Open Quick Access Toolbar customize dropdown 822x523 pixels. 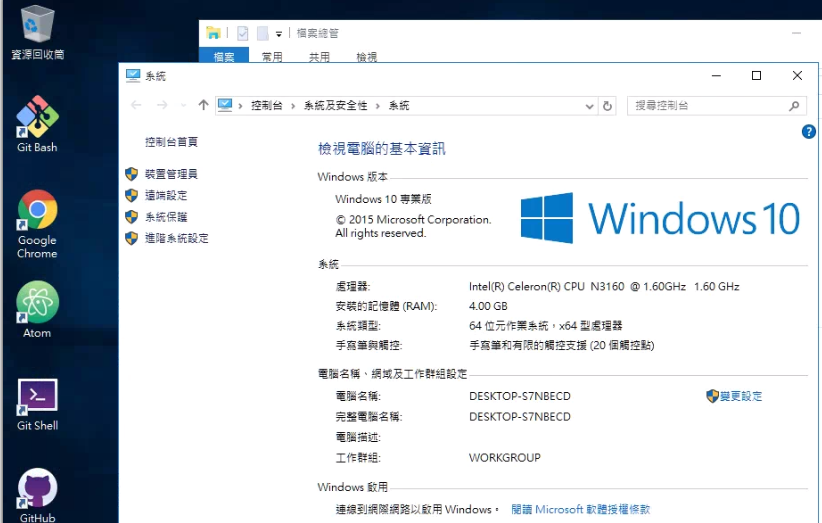pyautogui.click(x=279, y=35)
